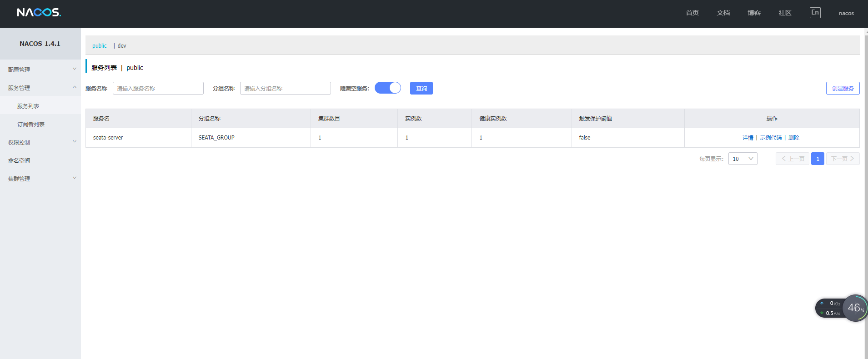
Task: Click the 创建服务 button
Action: (843, 88)
